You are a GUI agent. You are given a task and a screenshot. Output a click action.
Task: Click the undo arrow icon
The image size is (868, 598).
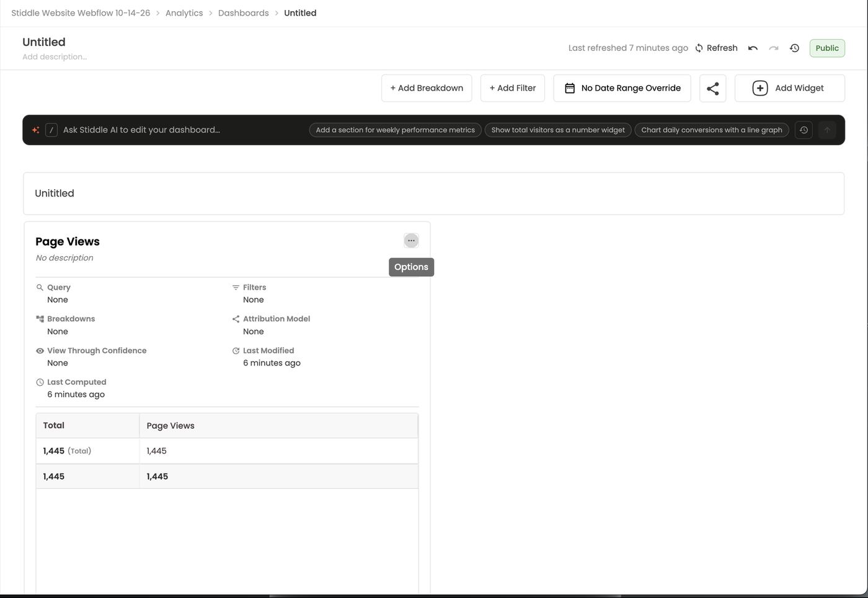[753, 48]
